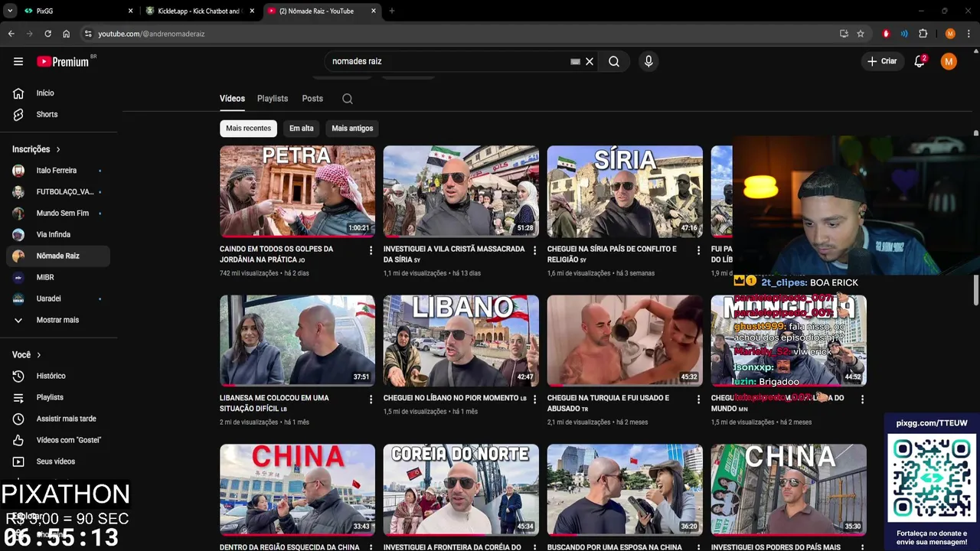Screen dimensions: 980x551
Task: Open Uaradei subscription
Action: click(58, 298)
